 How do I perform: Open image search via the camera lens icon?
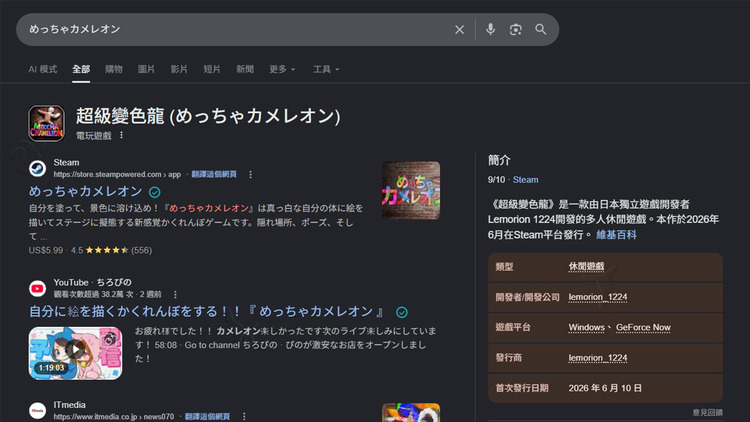516,30
